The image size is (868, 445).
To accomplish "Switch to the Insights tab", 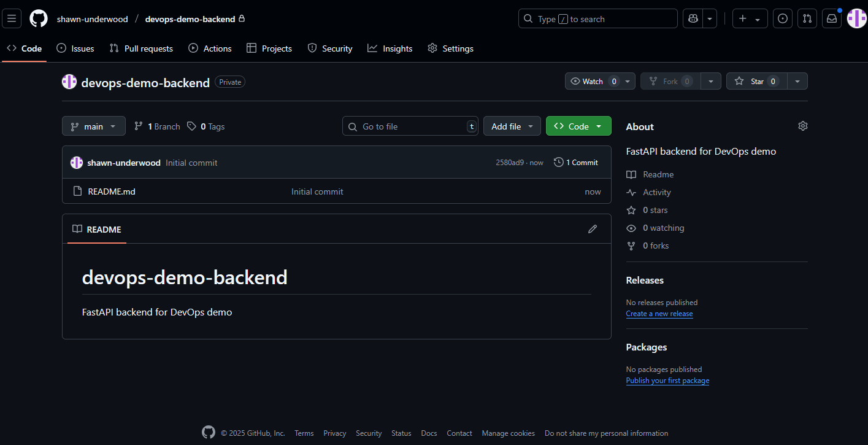I will pos(390,48).
